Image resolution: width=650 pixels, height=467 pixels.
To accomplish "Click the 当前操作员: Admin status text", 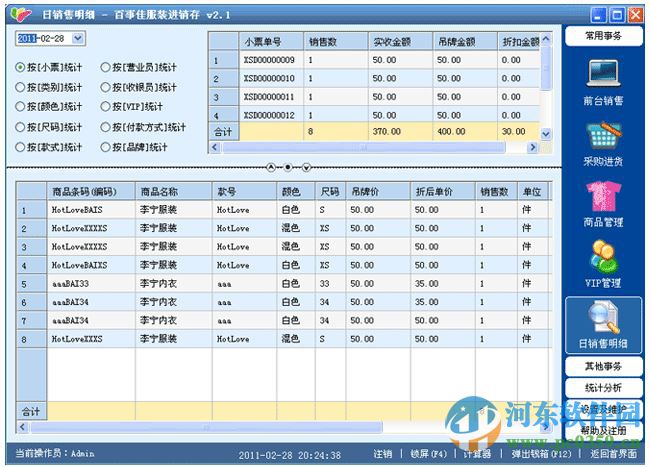I will click(x=55, y=453).
